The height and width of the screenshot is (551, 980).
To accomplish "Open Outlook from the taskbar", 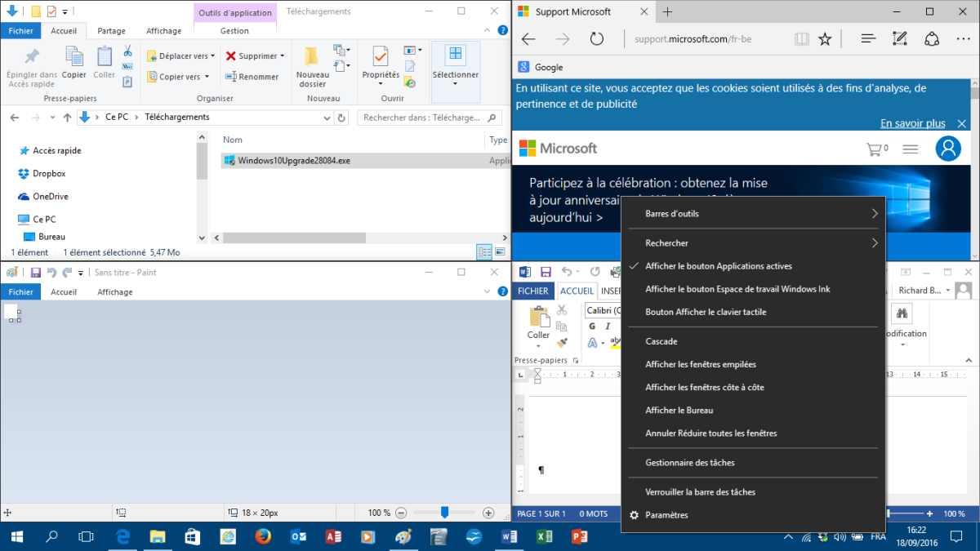I will coord(298,536).
